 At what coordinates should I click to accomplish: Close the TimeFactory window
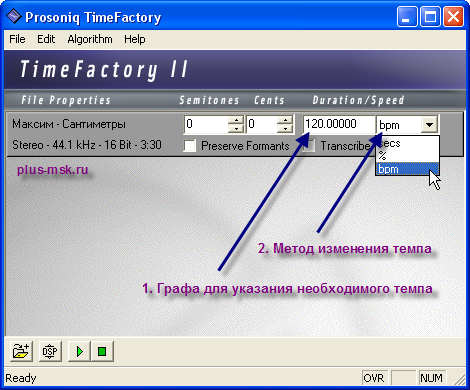[x=453, y=16]
